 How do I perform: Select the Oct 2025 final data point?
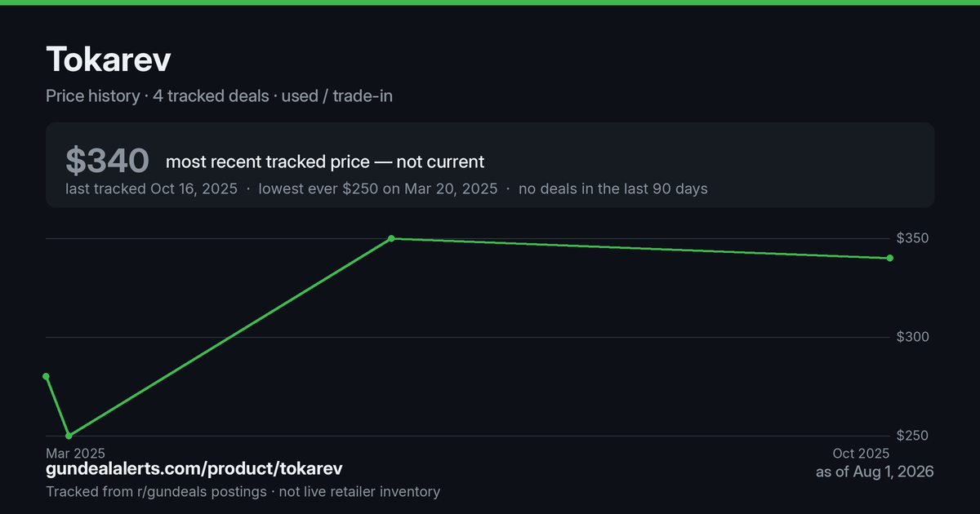pyautogui.click(x=889, y=258)
